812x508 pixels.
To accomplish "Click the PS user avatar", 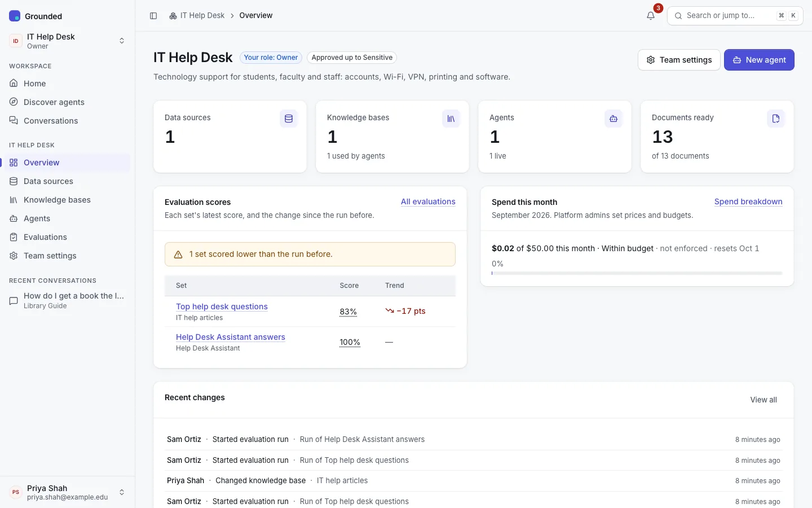I will [16, 492].
